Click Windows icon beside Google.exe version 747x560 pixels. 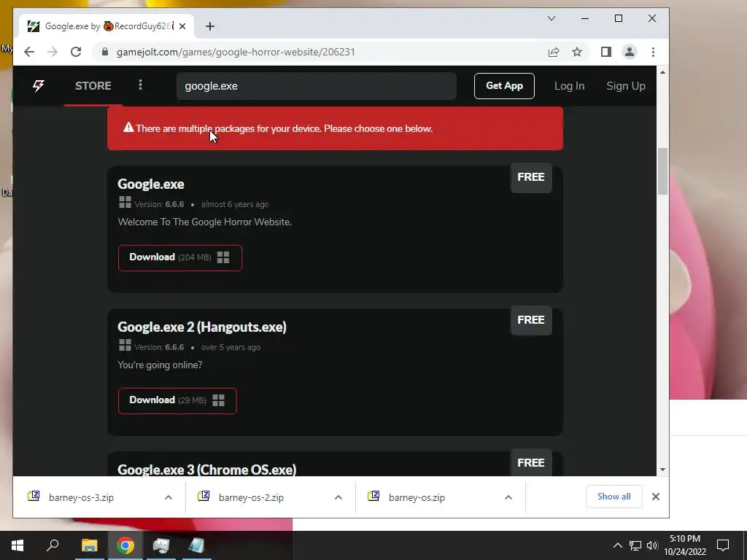tap(125, 203)
